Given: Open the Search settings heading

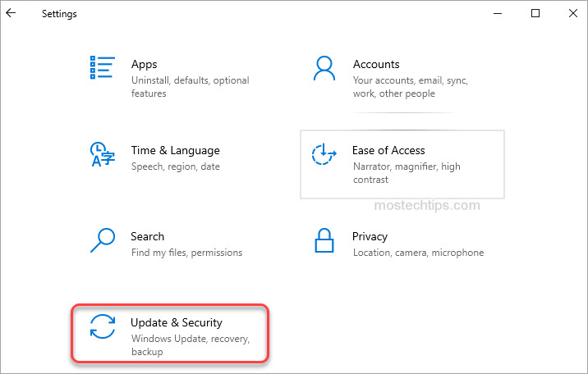Looking at the screenshot, I should tap(147, 236).
